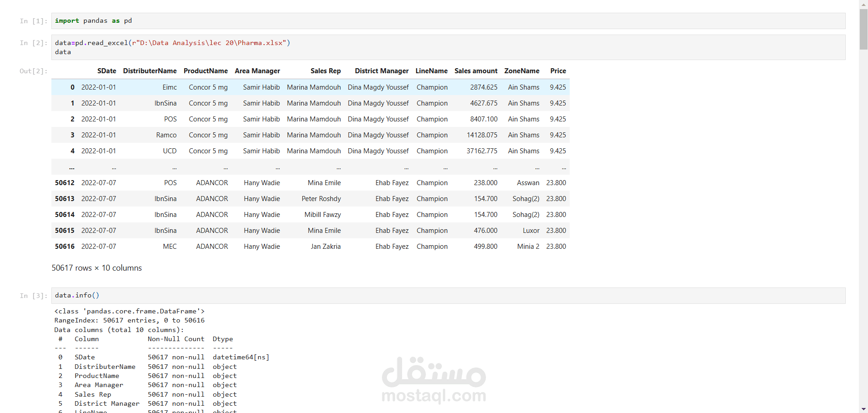Click row index 50612
The width and height of the screenshot is (868, 413).
65,183
